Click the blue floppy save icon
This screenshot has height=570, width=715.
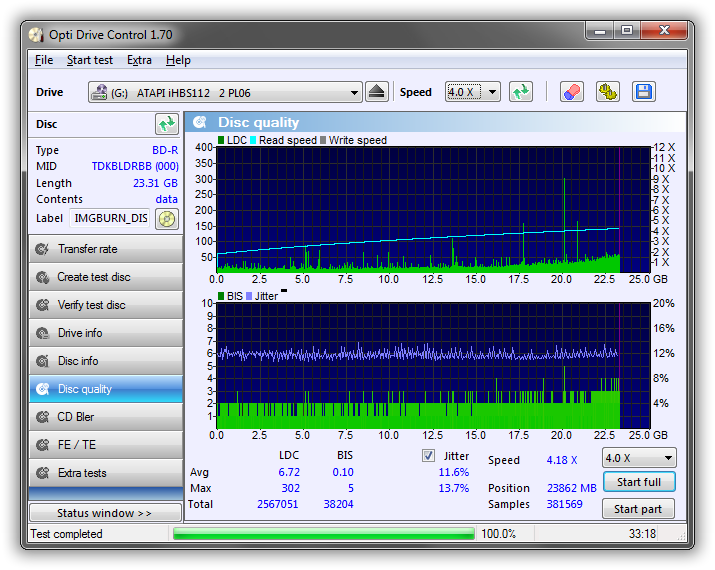pyautogui.click(x=644, y=92)
